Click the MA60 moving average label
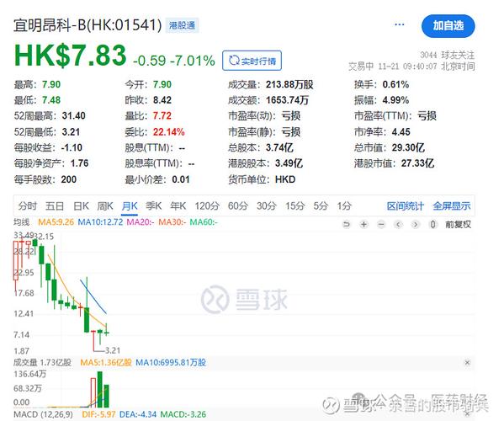The height and width of the screenshot is (421, 504). [x=204, y=222]
